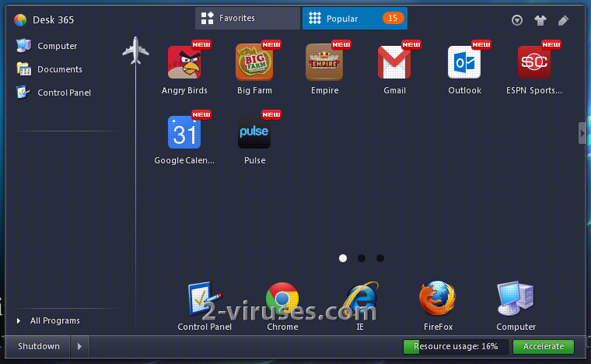Image resolution: width=591 pixels, height=364 pixels.
Task: Click the pencil edit icon
Action: (563, 20)
